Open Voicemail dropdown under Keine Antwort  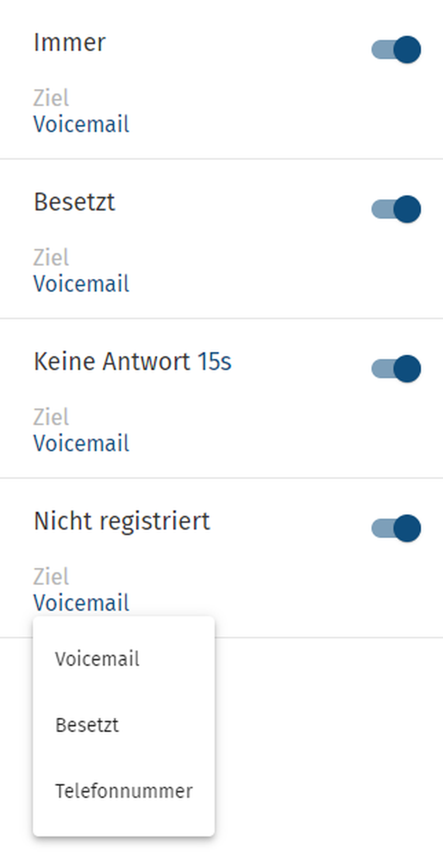81,443
